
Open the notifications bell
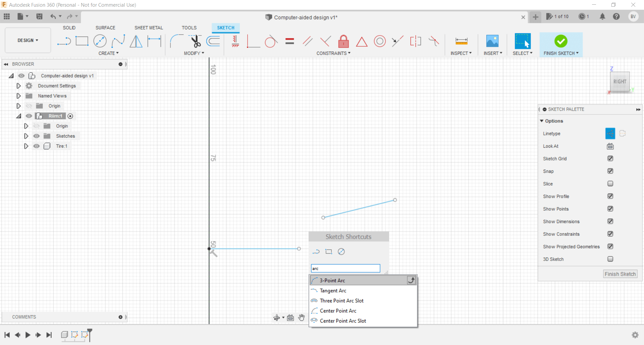pos(602,16)
